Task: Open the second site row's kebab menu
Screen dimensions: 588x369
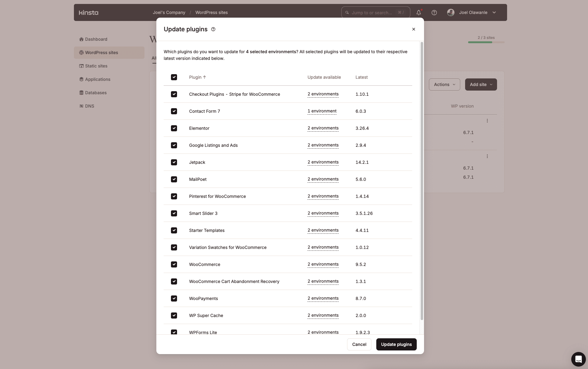Action: pos(487,156)
